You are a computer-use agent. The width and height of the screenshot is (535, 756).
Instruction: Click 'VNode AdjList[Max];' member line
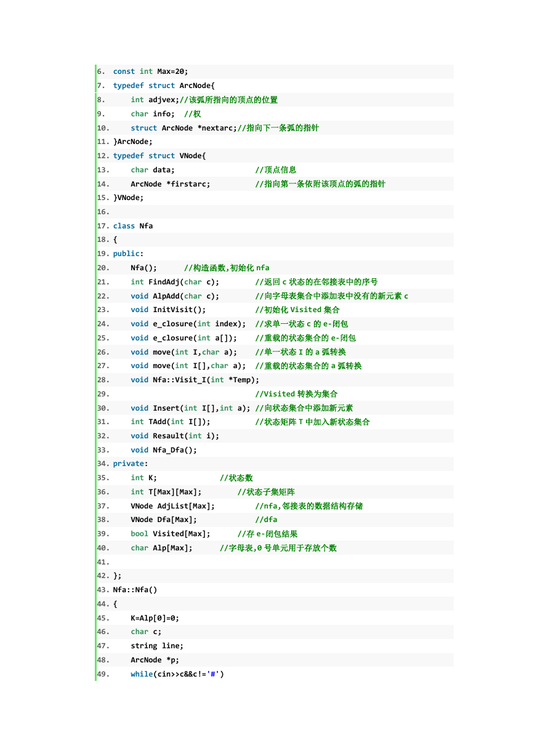(x=172, y=506)
